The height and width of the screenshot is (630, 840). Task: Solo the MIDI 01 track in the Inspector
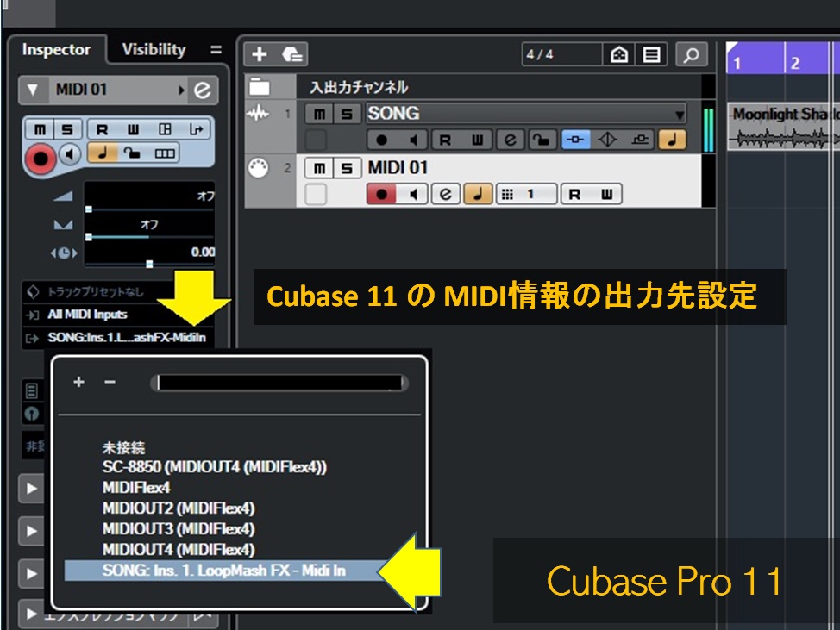67,129
